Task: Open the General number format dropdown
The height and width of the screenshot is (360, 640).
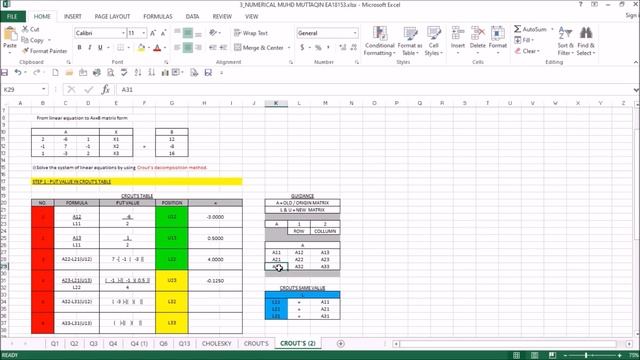Action: 355,33
